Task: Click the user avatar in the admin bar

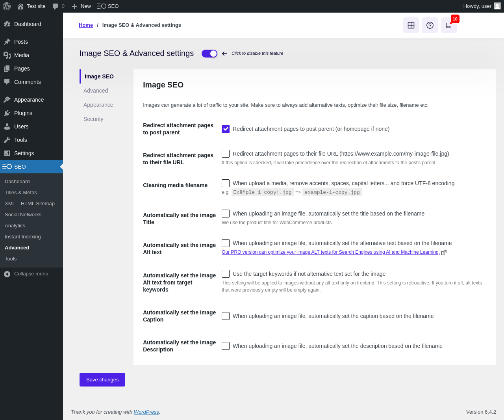Action: click(x=497, y=6)
